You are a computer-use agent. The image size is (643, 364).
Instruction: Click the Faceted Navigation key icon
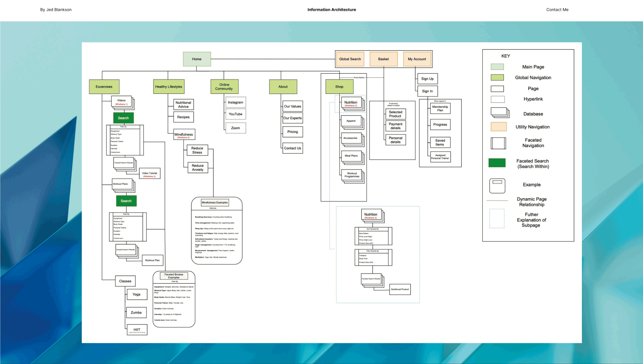tap(498, 143)
